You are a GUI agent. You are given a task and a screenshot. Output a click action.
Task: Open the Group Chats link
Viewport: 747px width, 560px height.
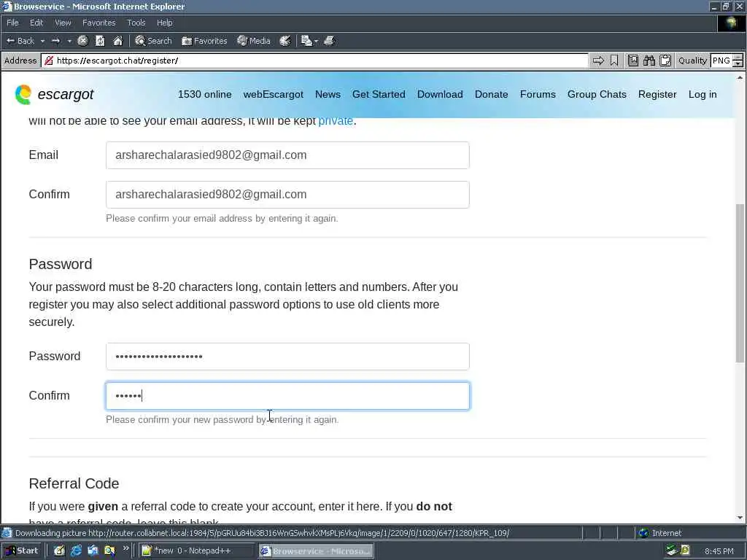[x=597, y=94]
